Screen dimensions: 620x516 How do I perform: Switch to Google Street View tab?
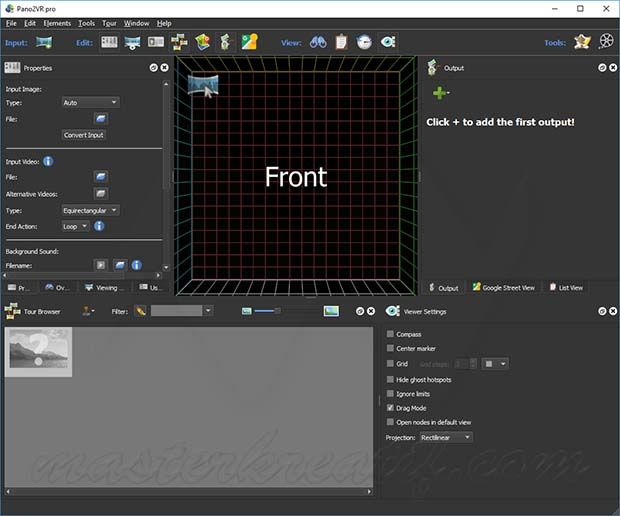pyautogui.click(x=503, y=288)
